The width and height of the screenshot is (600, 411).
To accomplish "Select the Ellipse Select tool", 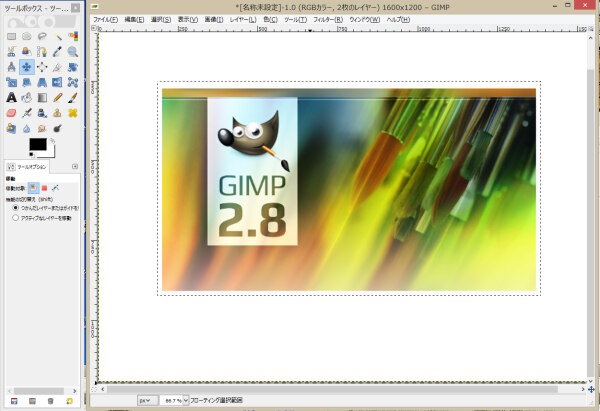I will (26, 36).
